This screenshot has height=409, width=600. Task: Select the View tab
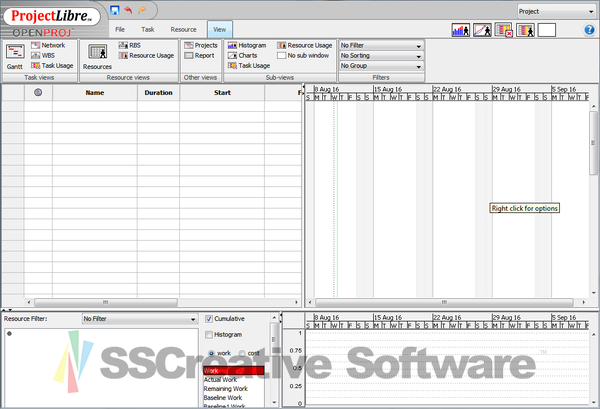(x=220, y=29)
